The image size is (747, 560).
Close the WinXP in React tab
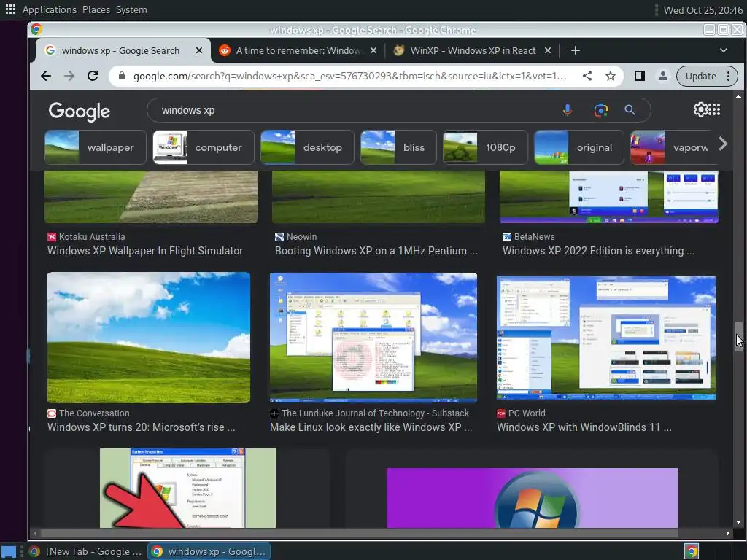(548, 50)
